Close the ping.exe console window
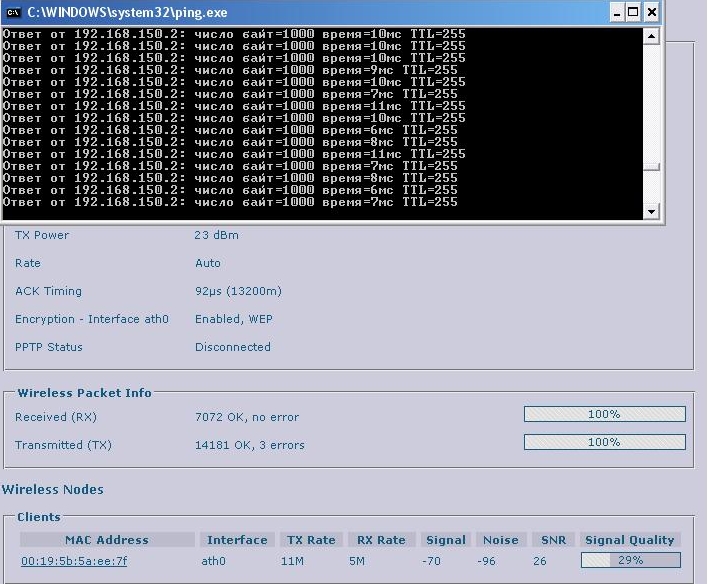708x584 pixels. click(652, 13)
